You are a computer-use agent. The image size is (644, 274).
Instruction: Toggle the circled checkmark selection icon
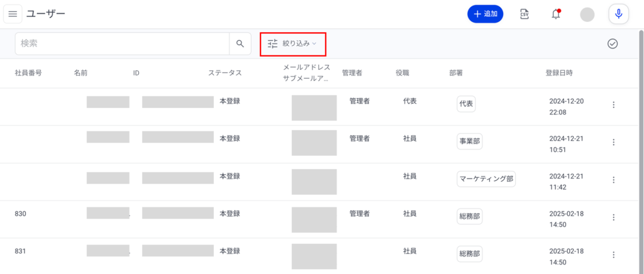pyautogui.click(x=613, y=43)
